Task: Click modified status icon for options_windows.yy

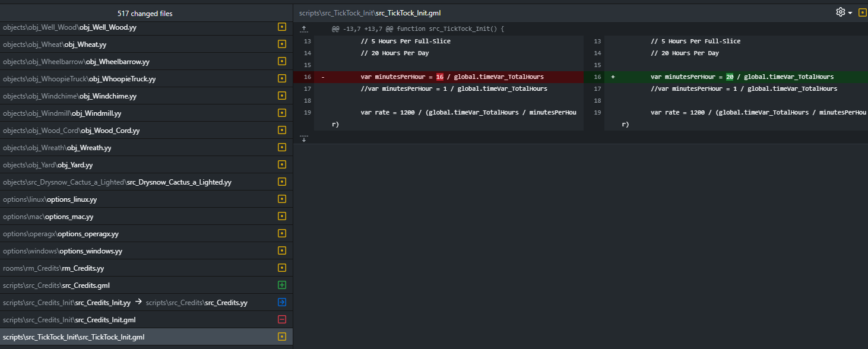Action: pyautogui.click(x=282, y=251)
